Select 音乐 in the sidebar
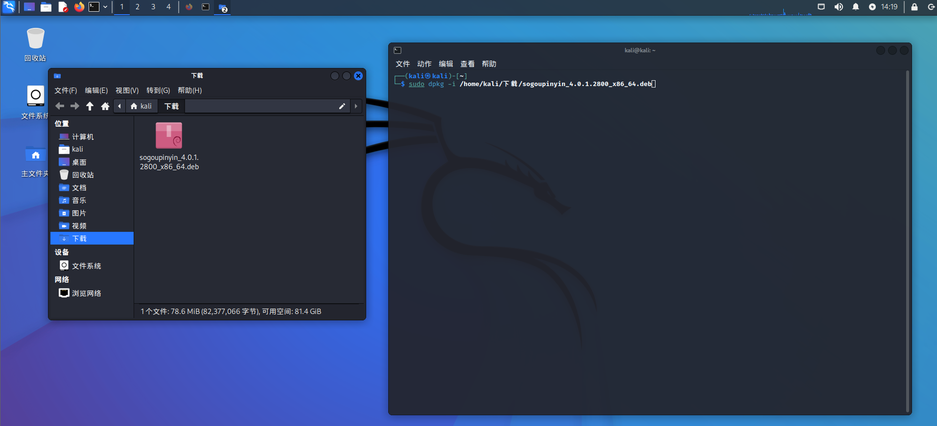Image resolution: width=937 pixels, height=426 pixels. point(92,200)
